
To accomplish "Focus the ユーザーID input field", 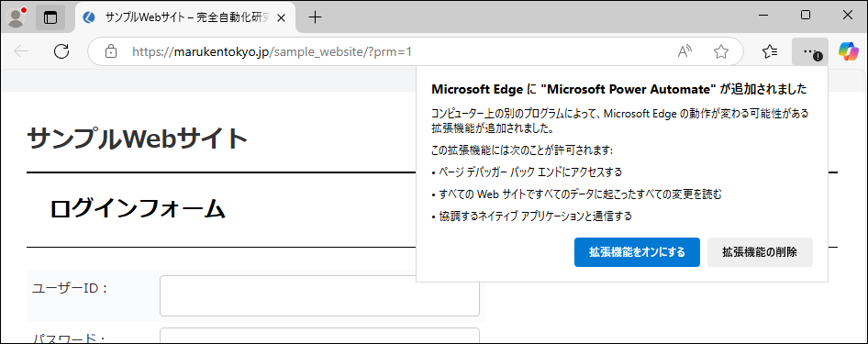I will click(x=319, y=296).
